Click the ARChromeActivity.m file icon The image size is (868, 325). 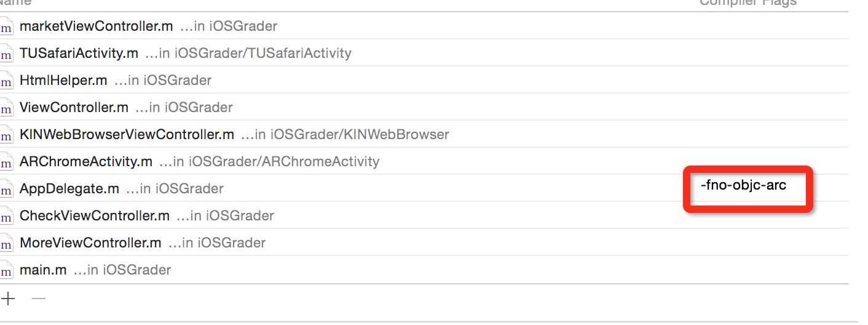[6, 162]
